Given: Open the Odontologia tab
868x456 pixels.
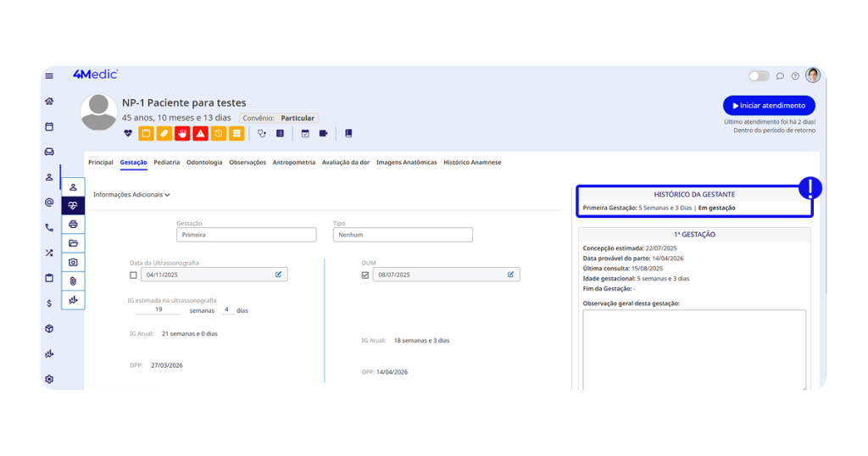Looking at the screenshot, I should [204, 162].
